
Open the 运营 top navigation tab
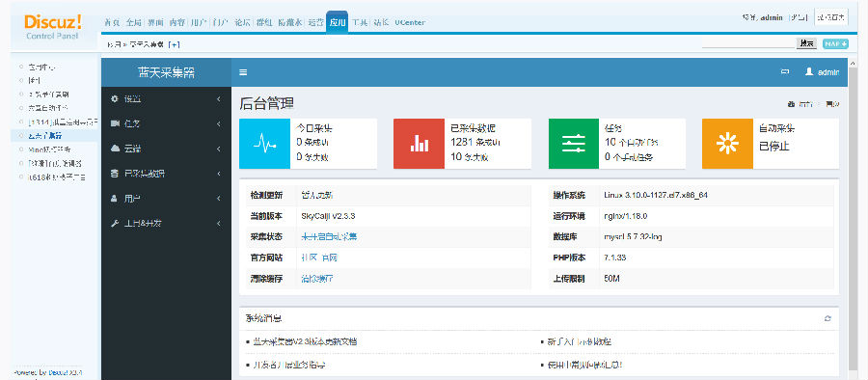tap(315, 23)
